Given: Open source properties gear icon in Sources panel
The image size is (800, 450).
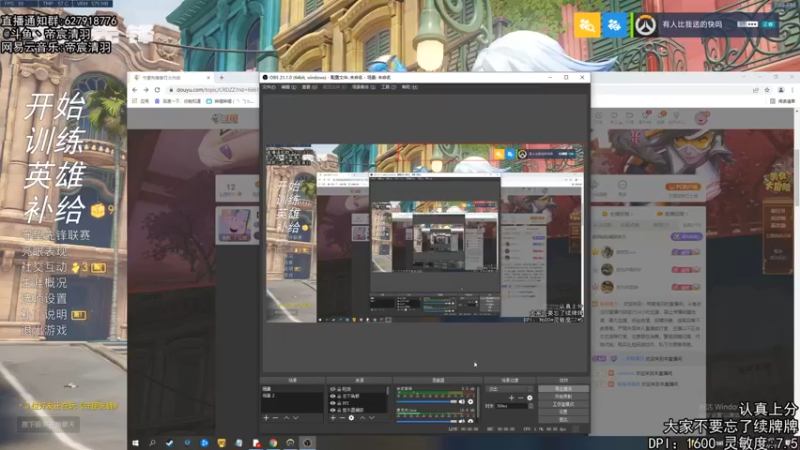Looking at the screenshot, I should (351, 417).
